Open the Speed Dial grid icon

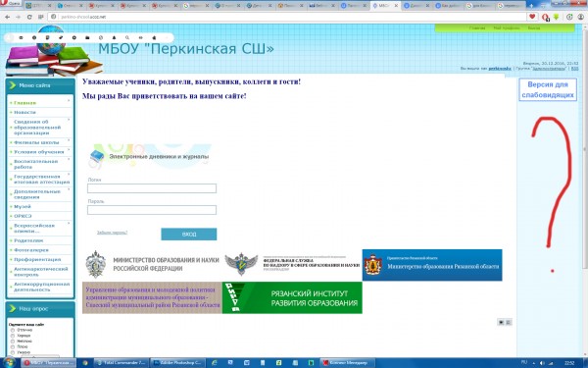coord(40,17)
